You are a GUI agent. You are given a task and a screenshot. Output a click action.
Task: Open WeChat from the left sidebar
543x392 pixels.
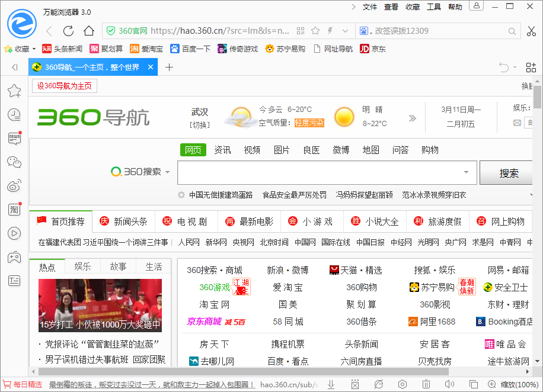[14, 162]
